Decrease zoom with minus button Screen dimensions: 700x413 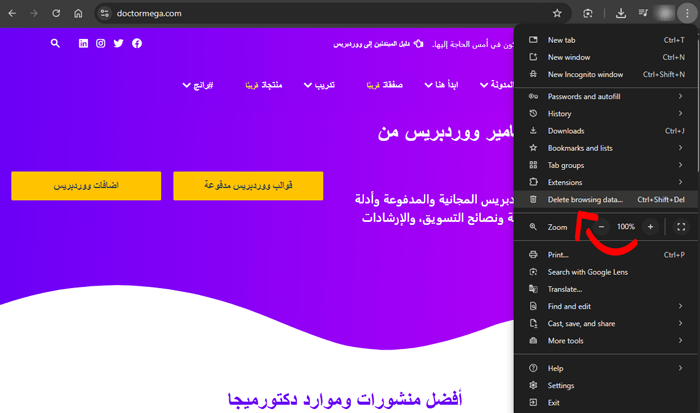tap(601, 227)
